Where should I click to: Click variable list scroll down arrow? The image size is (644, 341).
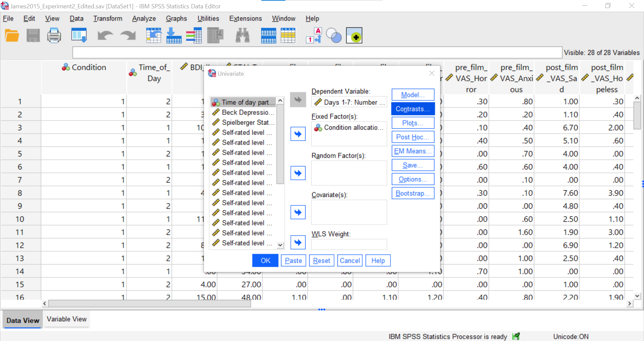[x=280, y=245]
